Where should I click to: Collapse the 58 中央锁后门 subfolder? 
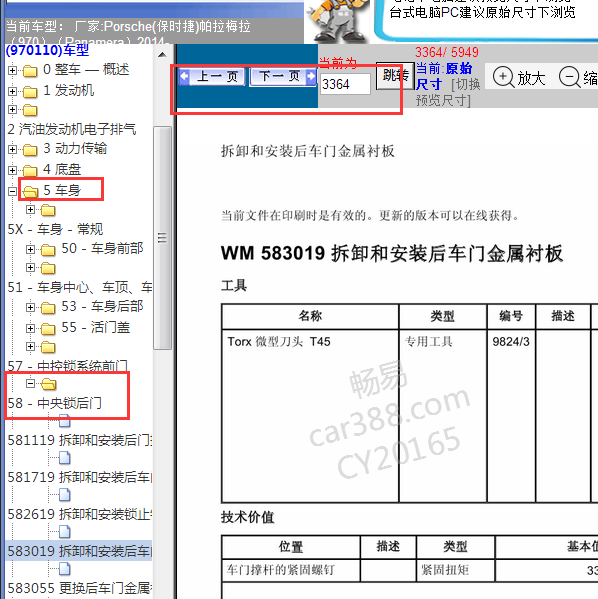point(30,383)
